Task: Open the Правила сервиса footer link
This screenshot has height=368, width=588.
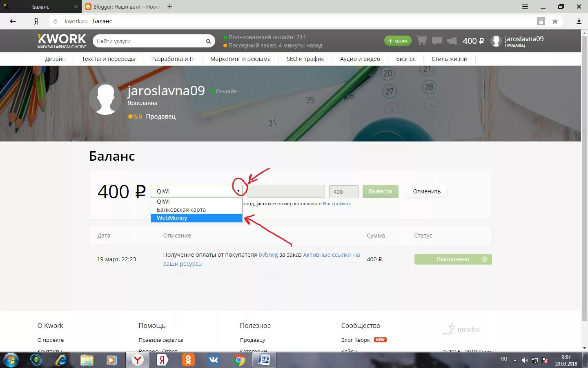Action: [x=160, y=340]
